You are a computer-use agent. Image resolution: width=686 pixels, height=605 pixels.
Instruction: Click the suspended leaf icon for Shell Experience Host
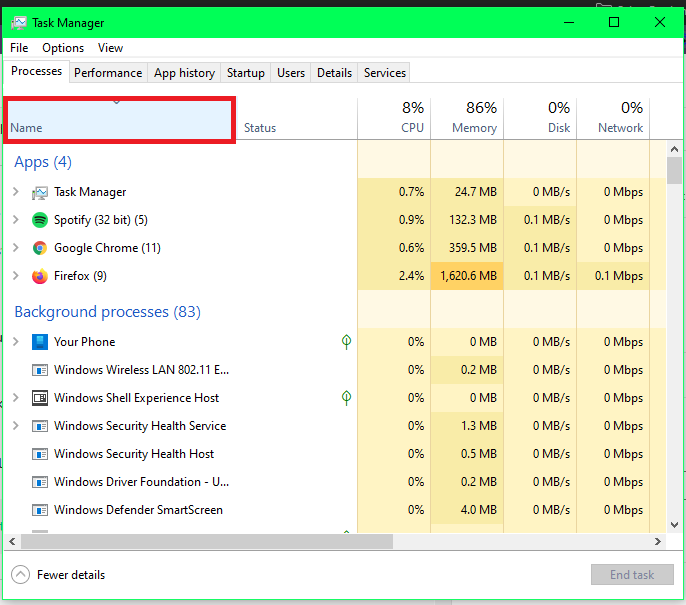pos(346,398)
